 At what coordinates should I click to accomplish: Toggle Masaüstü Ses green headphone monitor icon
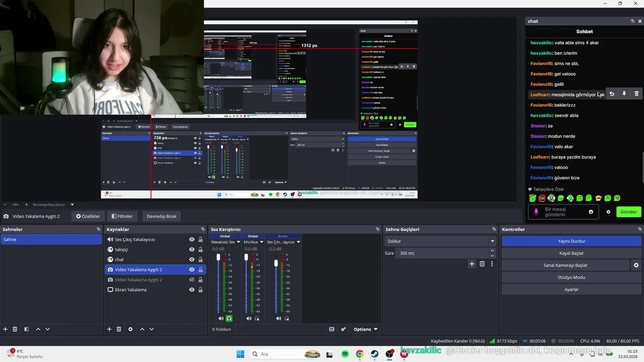point(229,318)
